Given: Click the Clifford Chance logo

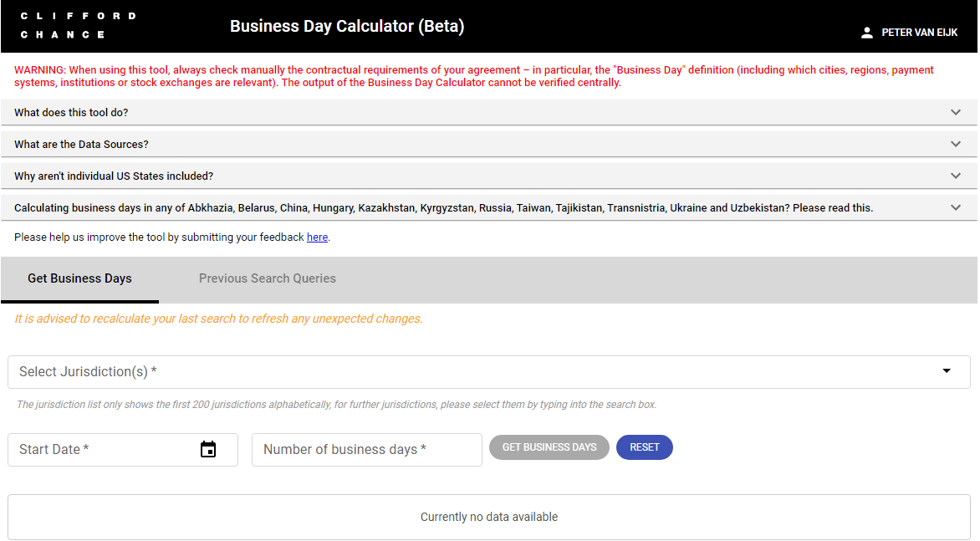Looking at the screenshot, I should coord(78,26).
